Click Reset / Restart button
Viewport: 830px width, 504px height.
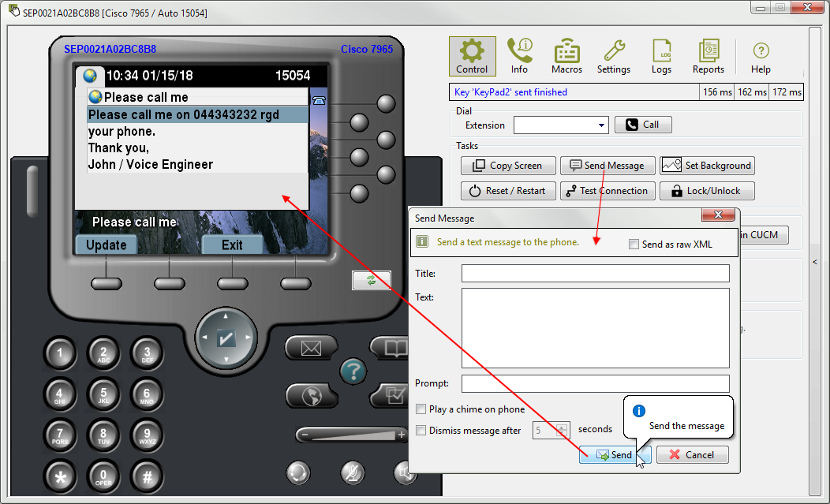pyautogui.click(x=508, y=191)
